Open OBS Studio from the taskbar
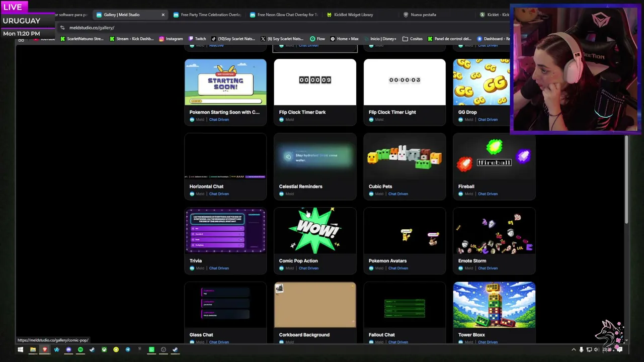644x362 pixels. point(164,349)
